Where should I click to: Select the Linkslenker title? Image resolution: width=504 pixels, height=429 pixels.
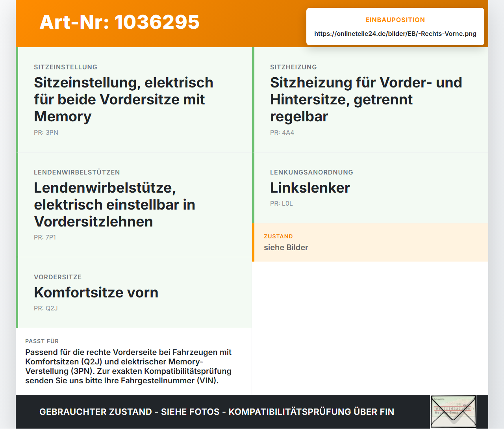(x=310, y=188)
